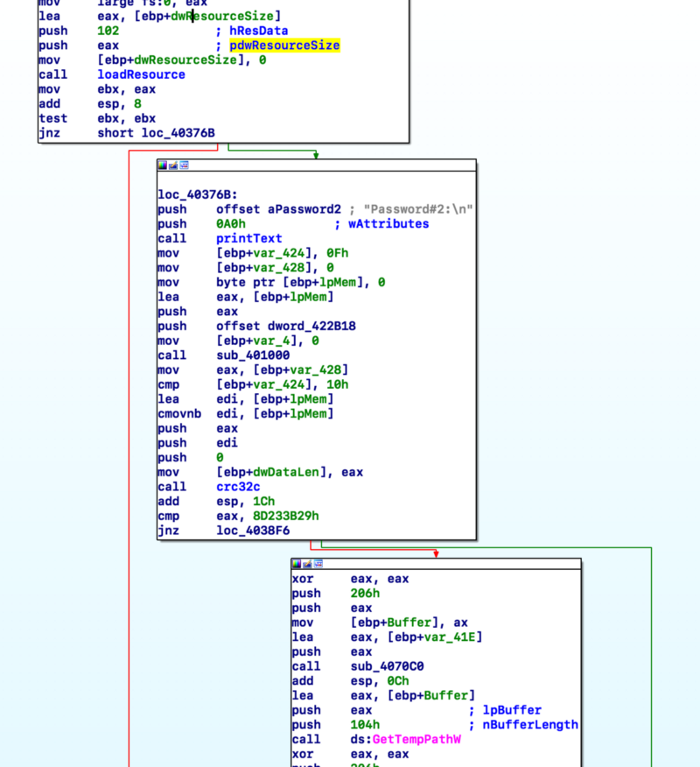Viewport: 700px width, 767px height.
Task: Select the loc_40376B: label
Action: click(198, 194)
